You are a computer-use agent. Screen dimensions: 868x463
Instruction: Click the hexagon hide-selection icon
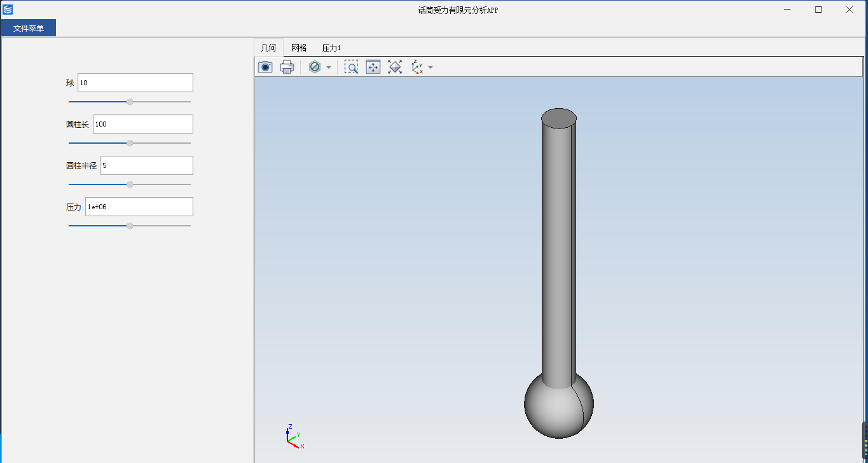pyautogui.click(x=314, y=67)
